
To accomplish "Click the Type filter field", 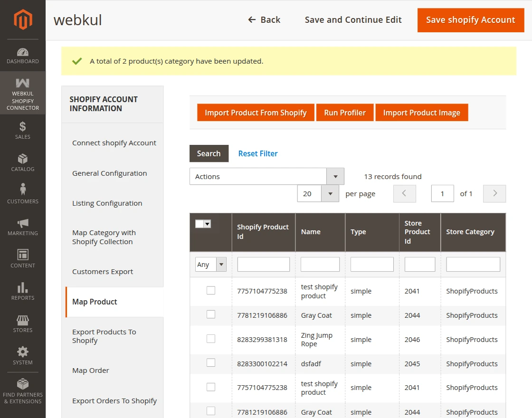I will tap(372, 264).
